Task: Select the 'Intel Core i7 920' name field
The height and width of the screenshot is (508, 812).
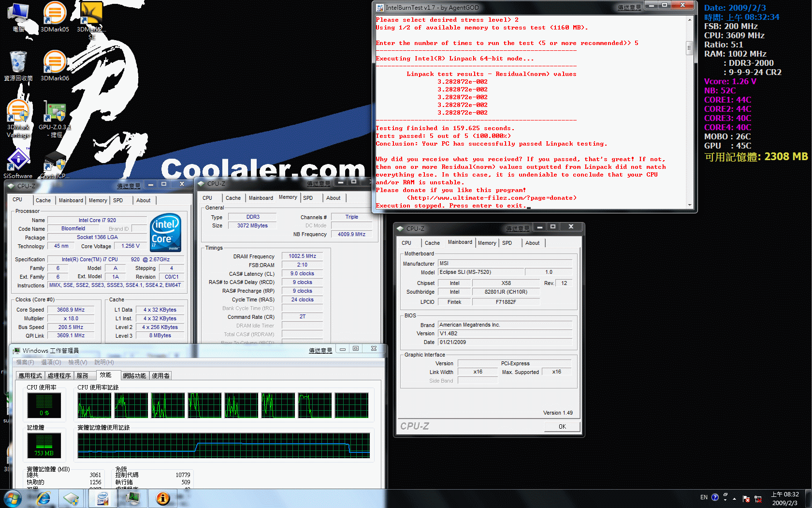Action: coord(97,220)
